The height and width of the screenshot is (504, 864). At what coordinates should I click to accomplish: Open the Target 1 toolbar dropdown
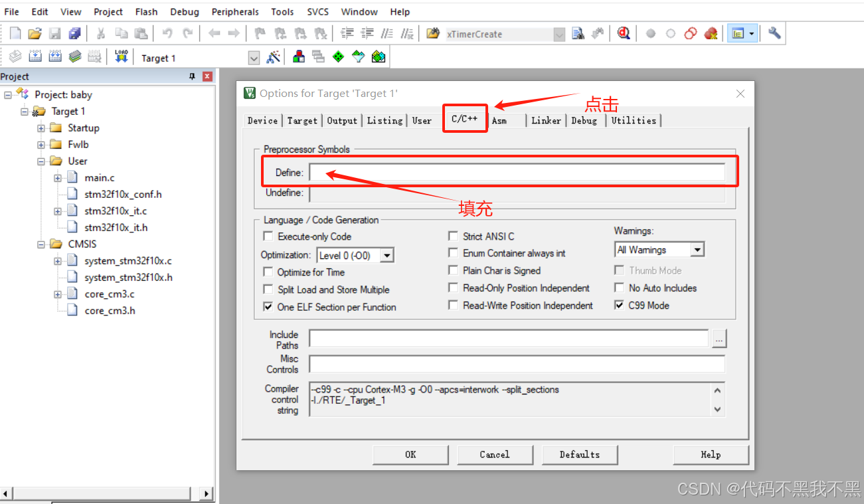click(x=254, y=58)
